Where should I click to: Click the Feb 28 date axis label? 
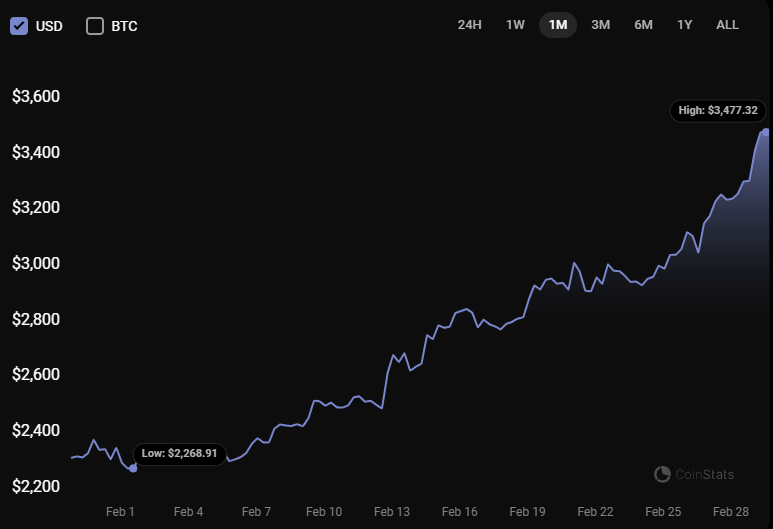pos(732,511)
